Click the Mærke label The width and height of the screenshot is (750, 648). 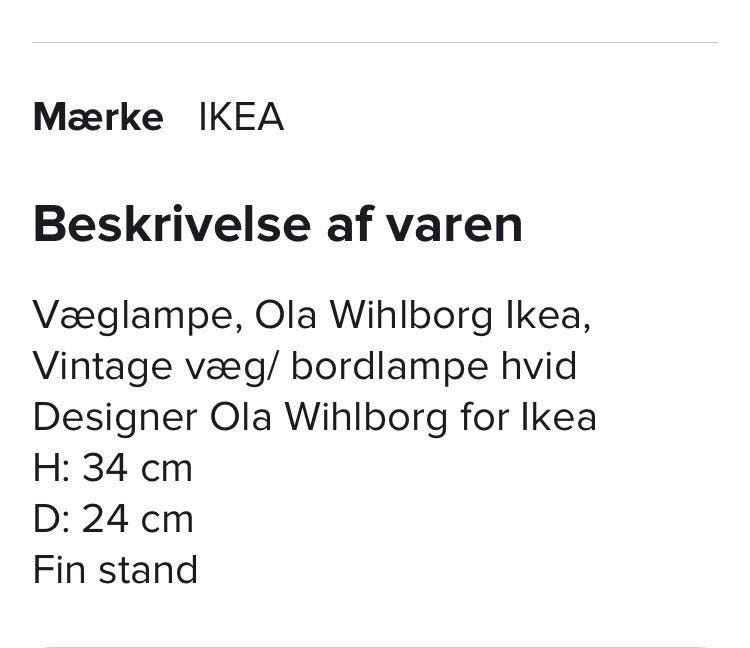click(98, 118)
